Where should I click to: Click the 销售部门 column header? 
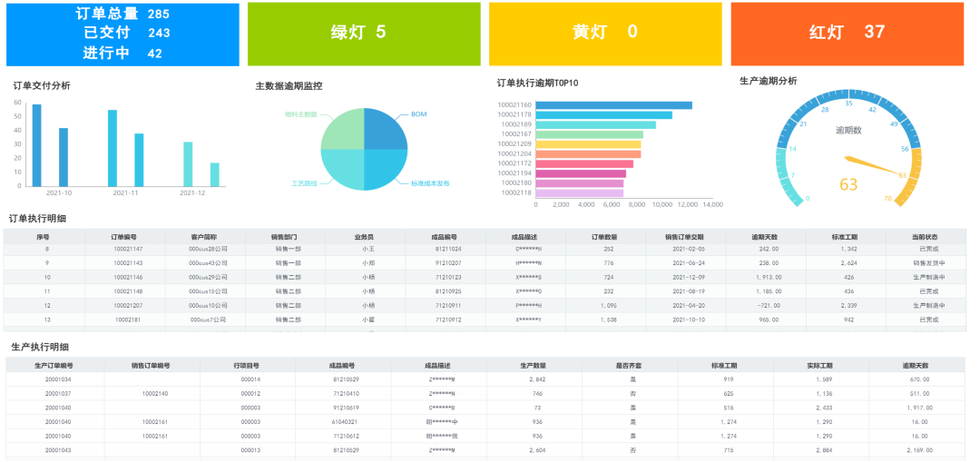[284, 237]
